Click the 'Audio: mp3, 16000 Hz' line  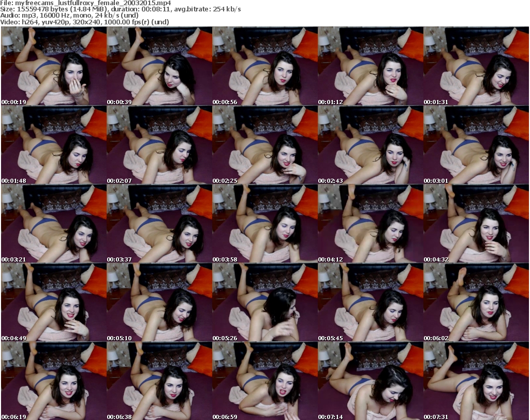(x=69, y=16)
